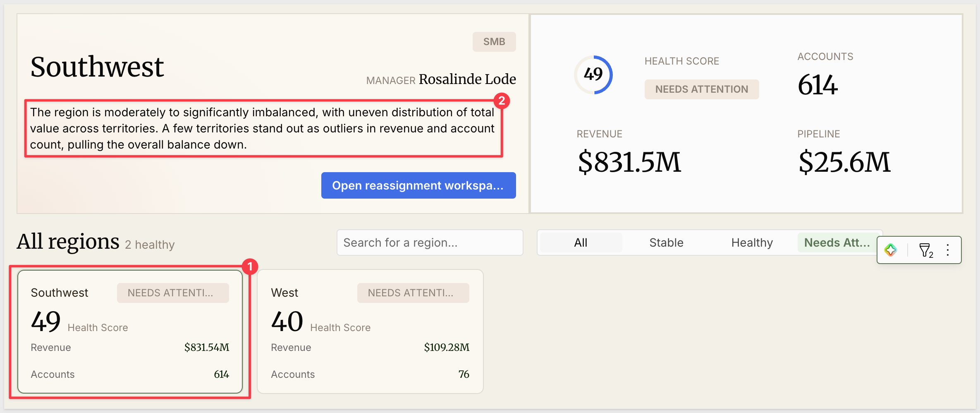
Task: Click manager name Rosalinde Lode
Action: (x=467, y=79)
